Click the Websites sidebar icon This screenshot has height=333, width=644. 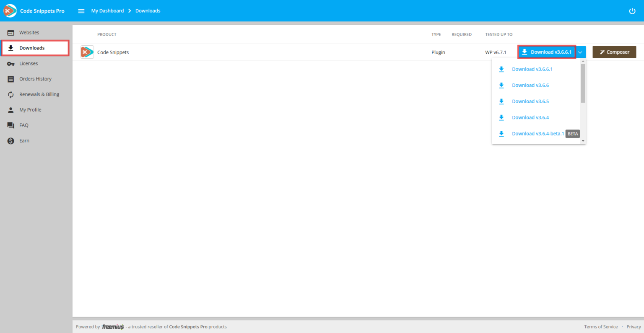[x=11, y=33]
